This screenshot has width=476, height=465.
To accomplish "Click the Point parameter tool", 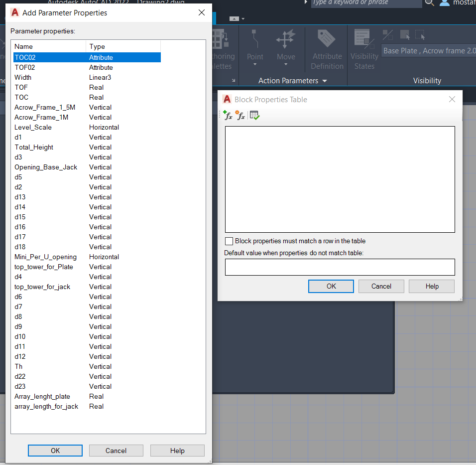I will tap(255, 45).
